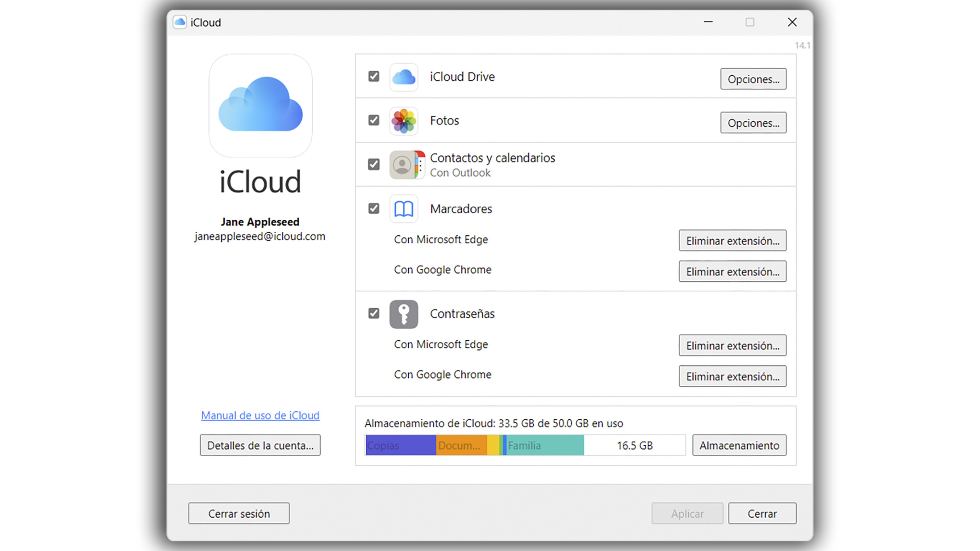The height and width of the screenshot is (551, 980).
Task: Click the Marcadores open book icon
Action: point(404,209)
